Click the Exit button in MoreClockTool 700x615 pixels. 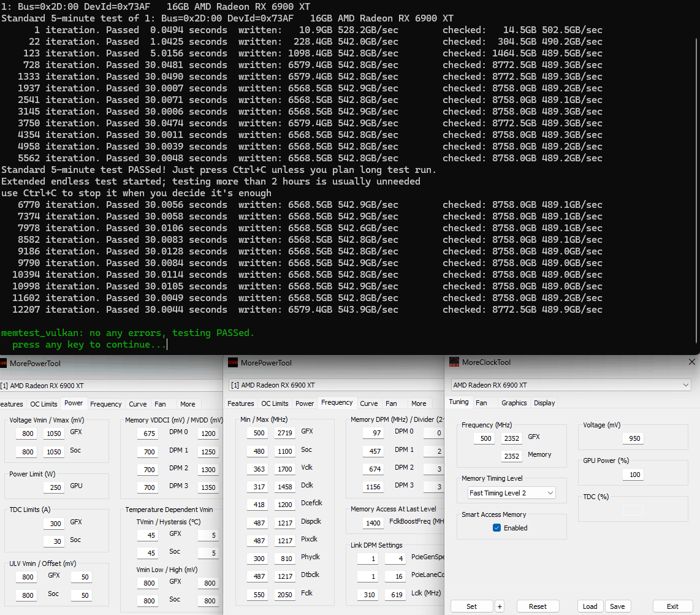pos(673,606)
